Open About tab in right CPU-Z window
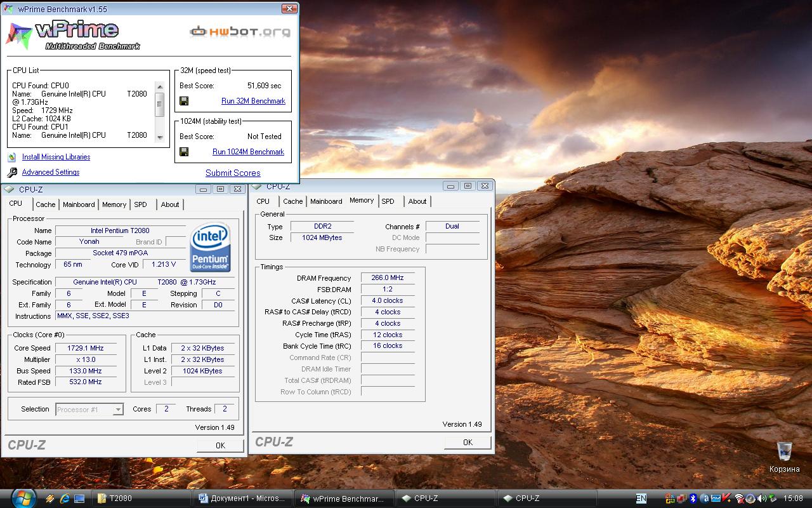Screen dimensions: 812x508 pyautogui.click(x=417, y=201)
